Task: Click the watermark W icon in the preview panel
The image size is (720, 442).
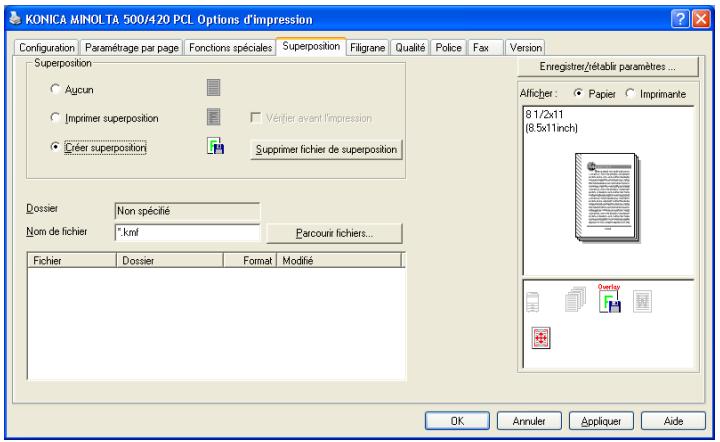Action: click(642, 302)
